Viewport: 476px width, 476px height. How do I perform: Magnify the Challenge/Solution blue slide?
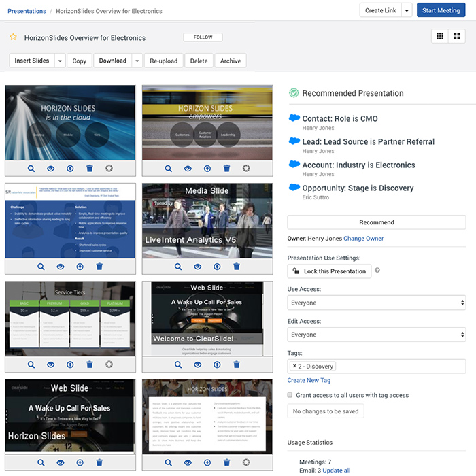(x=41, y=267)
